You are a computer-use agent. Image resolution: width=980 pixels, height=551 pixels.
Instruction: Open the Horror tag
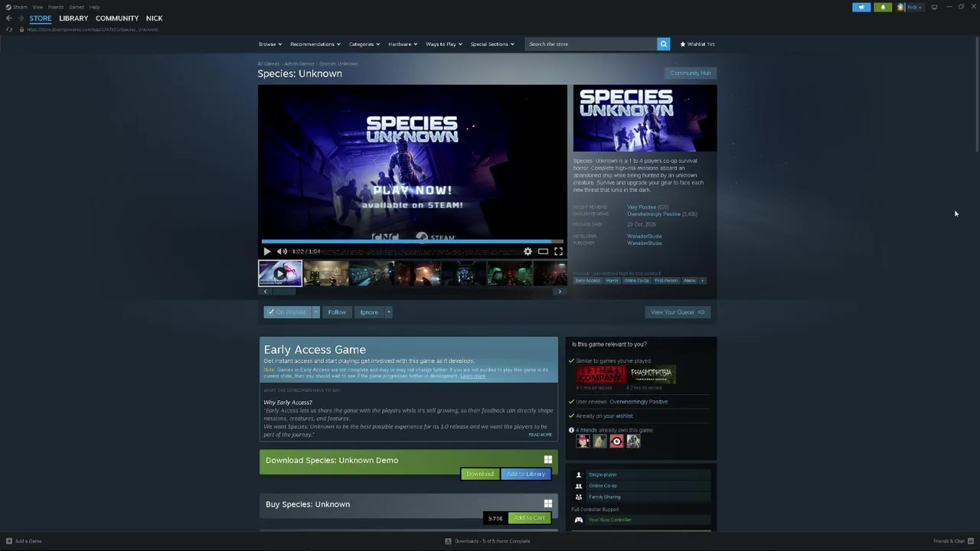(x=612, y=281)
